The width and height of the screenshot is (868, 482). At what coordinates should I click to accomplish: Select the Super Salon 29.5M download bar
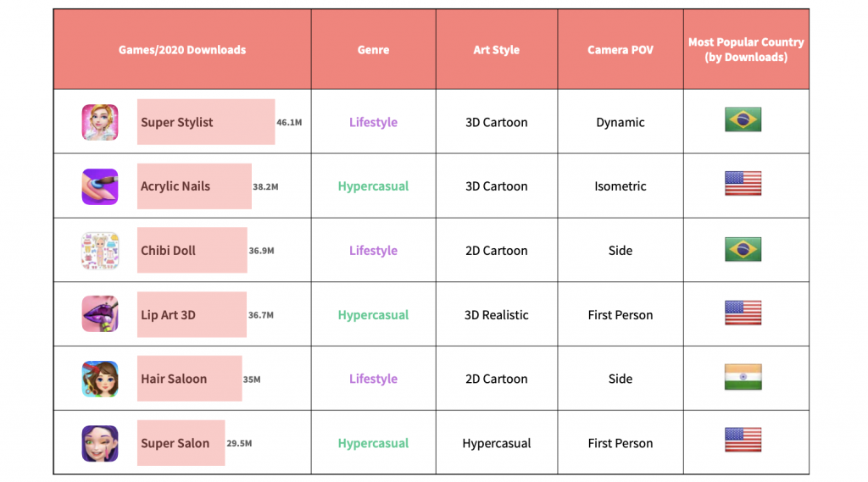pyautogui.click(x=181, y=443)
